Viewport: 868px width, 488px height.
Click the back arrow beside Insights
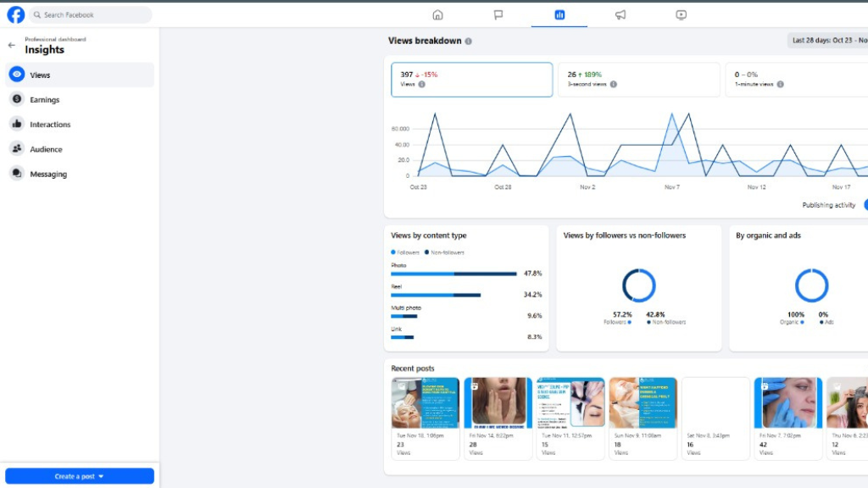[x=11, y=45]
